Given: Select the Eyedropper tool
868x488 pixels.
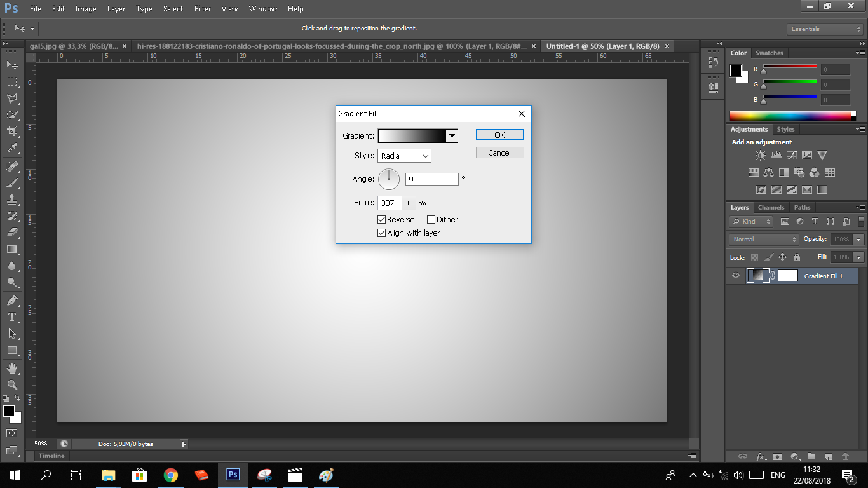Looking at the screenshot, I should [12, 149].
